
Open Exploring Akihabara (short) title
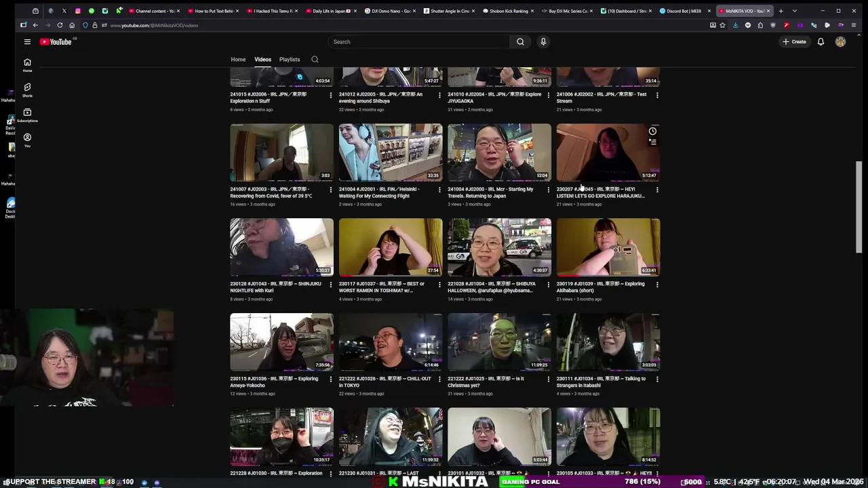click(601, 287)
